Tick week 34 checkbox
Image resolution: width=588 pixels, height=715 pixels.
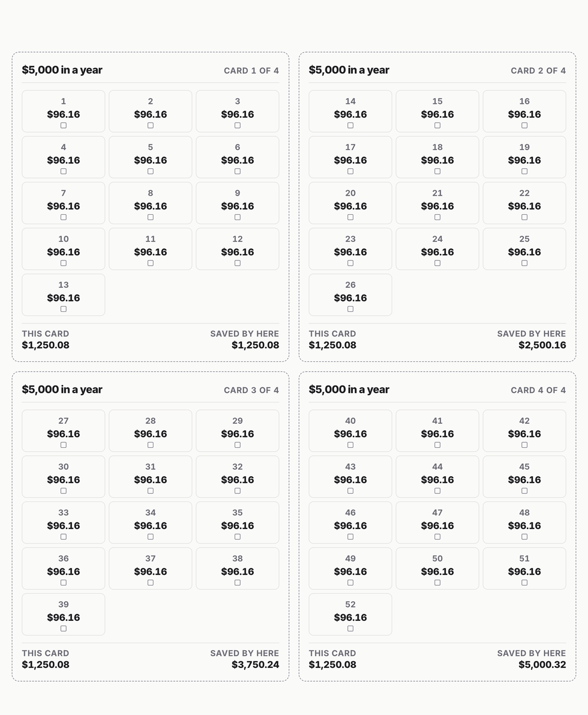[150, 537]
